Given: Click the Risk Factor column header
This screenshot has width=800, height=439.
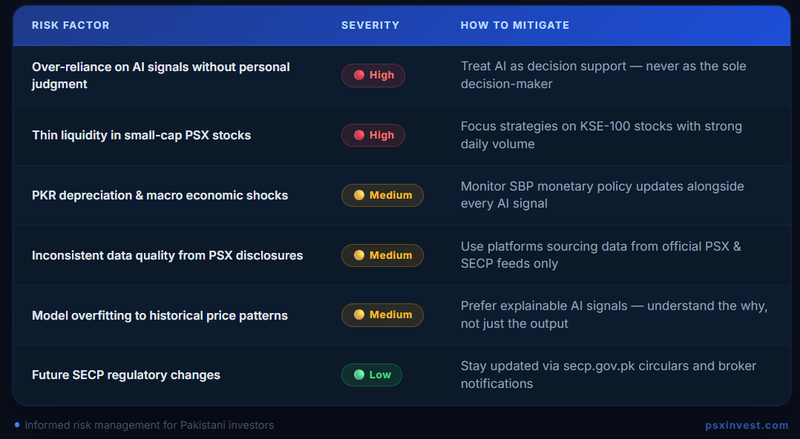Looking at the screenshot, I should point(71,25).
